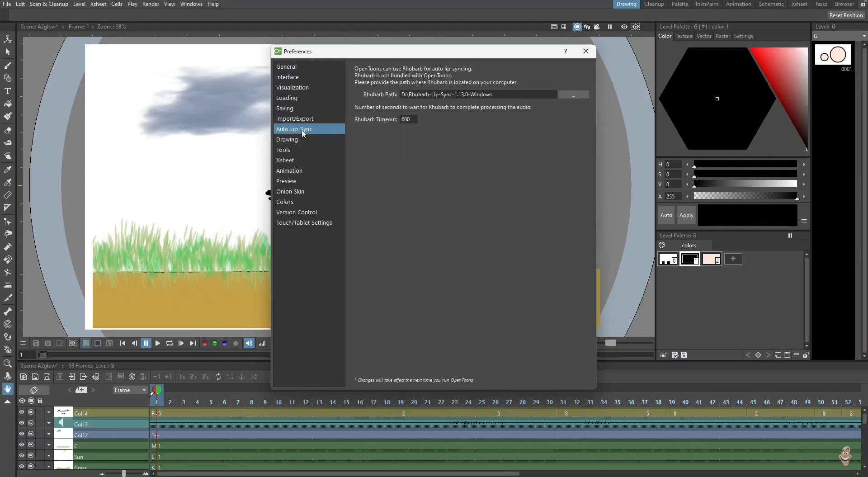
Task: Toggle visibility of Col14 column
Action: pos(21,412)
